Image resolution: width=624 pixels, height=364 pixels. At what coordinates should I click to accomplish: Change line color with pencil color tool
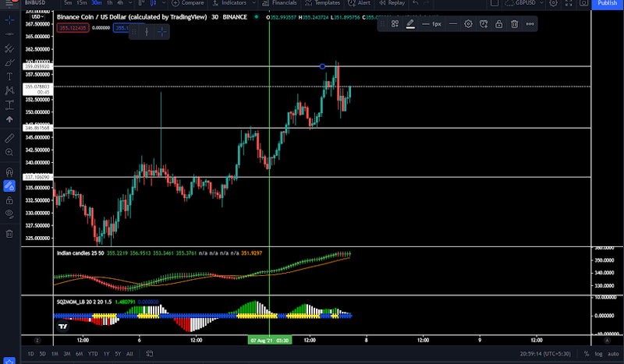pos(410,24)
